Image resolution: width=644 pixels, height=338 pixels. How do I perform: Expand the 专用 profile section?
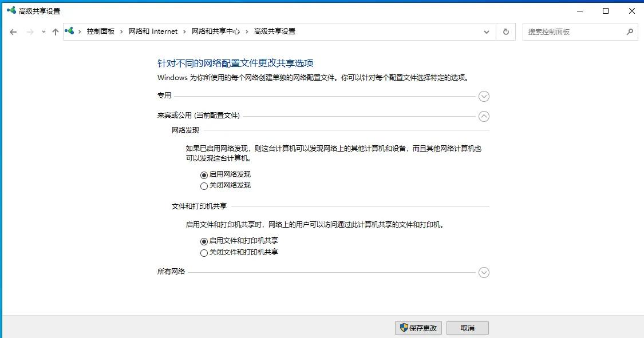(x=484, y=96)
